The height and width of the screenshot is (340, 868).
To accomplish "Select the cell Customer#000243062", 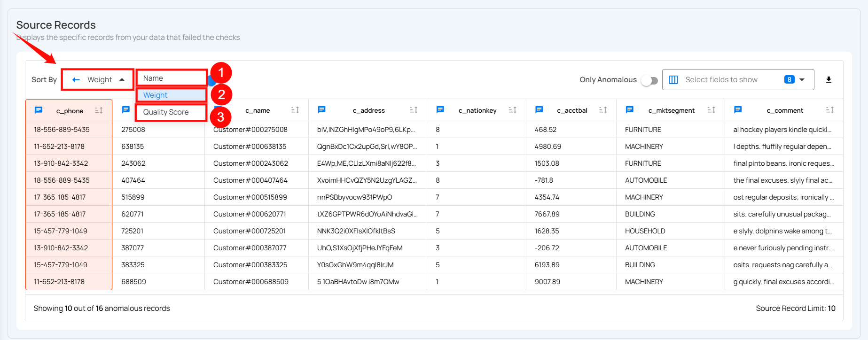I will (257, 163).
